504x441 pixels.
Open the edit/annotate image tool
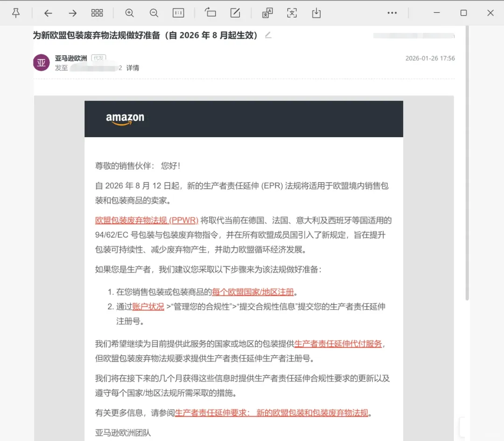click(x=236, y=13)
